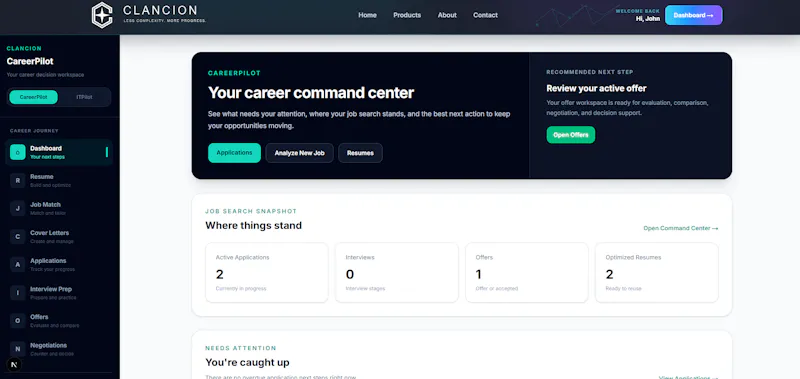Open the Interviews stat card

396,272
